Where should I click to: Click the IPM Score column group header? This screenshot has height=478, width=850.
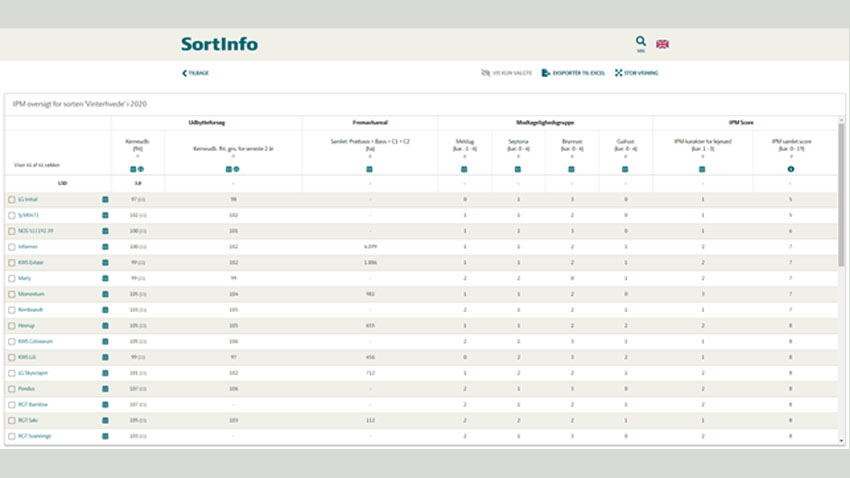tap(740, 122)
